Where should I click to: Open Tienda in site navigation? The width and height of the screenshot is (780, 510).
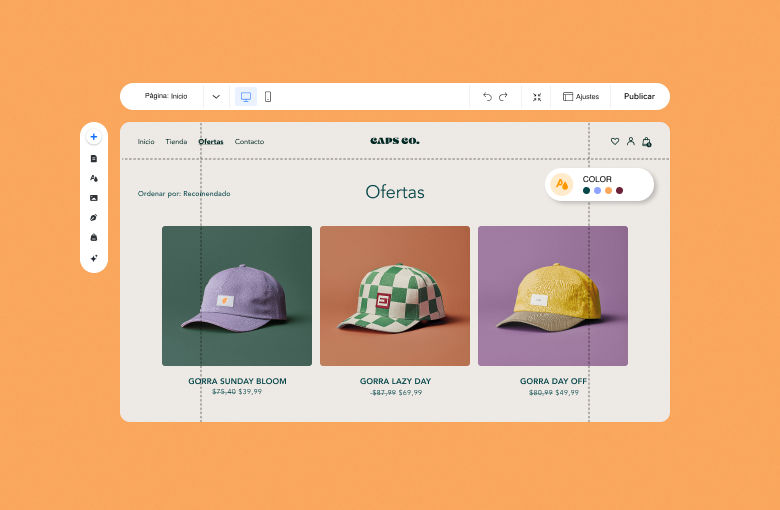tap(176, 142)
